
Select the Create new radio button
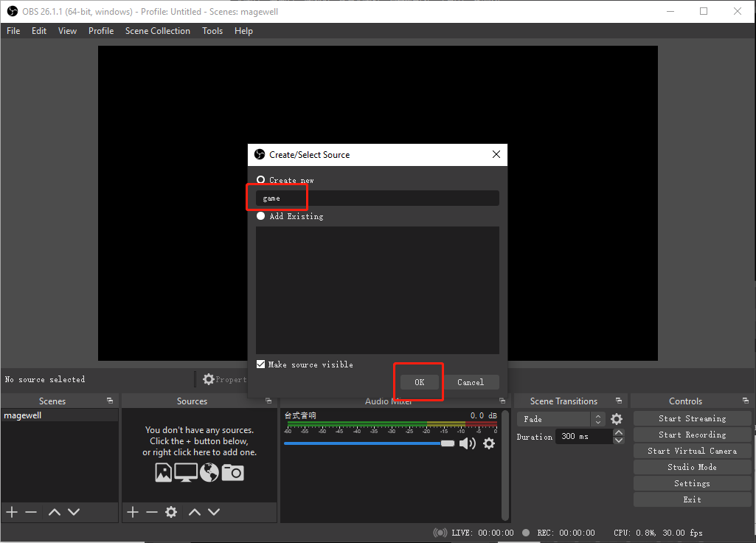tap(261, 180)
